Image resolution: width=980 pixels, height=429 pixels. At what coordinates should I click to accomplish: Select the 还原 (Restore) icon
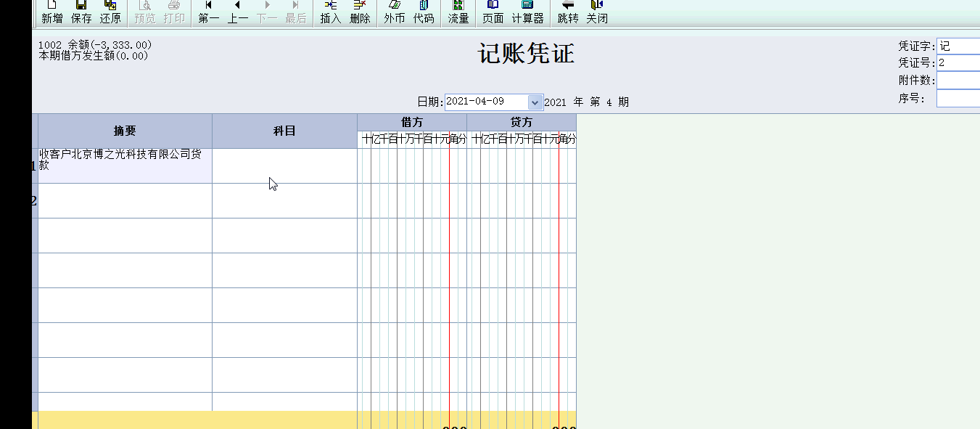(111, 12)
